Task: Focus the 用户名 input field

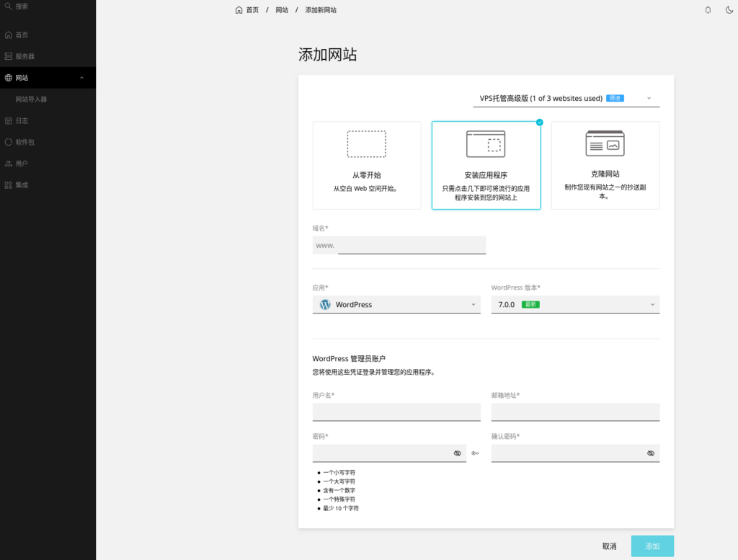Action: click(x=396, y=412)
